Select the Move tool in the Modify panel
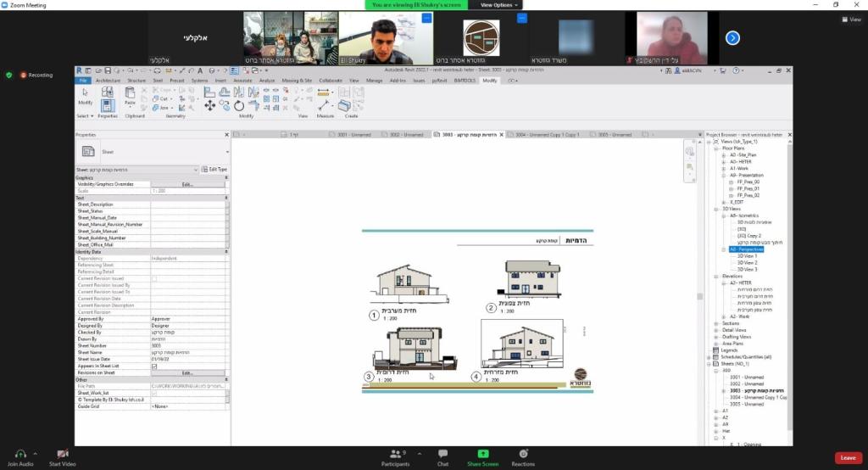The image size is (868, 470). tap(210, 105)
